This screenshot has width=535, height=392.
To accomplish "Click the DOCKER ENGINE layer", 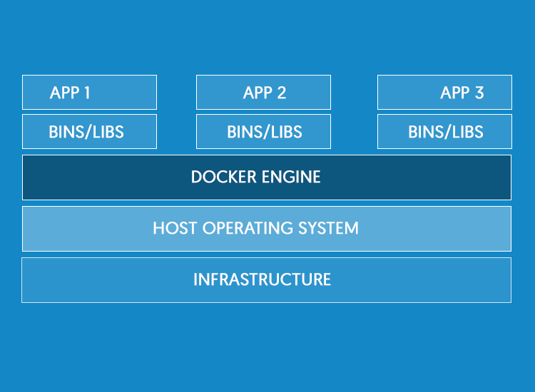I will [267, 177].
